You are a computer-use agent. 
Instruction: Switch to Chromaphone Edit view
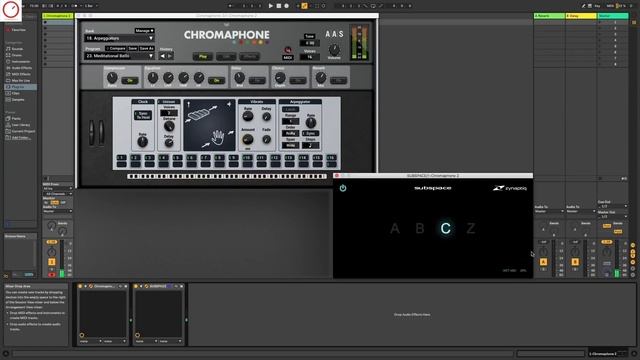pyautogui.click(x=226, y=57)
